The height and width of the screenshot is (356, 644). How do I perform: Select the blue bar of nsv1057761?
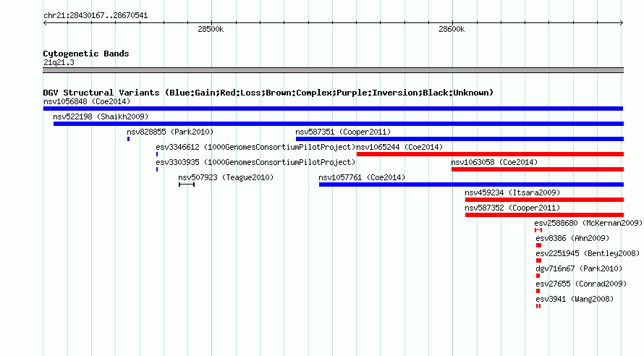point(472,185)
